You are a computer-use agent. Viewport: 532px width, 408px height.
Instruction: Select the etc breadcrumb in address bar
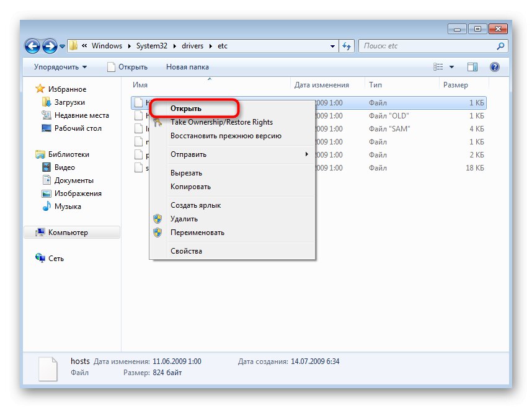[x=223, y=46]
